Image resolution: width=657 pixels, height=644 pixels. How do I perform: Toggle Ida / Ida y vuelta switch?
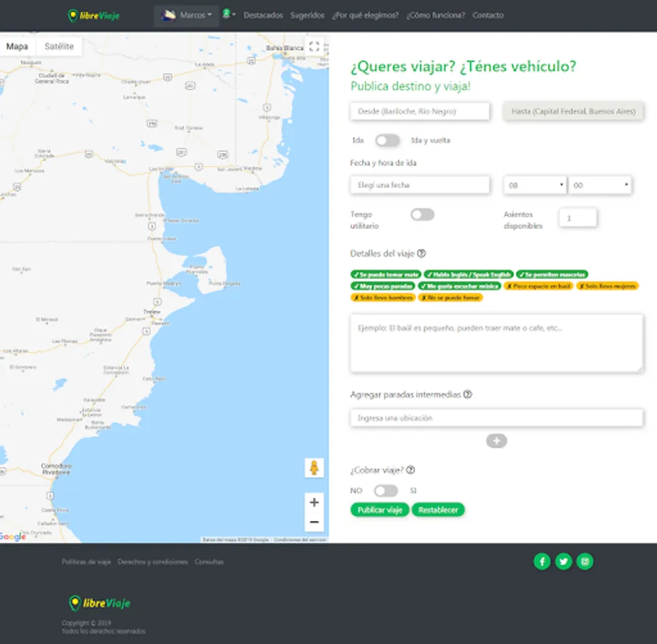coord(387,140)
